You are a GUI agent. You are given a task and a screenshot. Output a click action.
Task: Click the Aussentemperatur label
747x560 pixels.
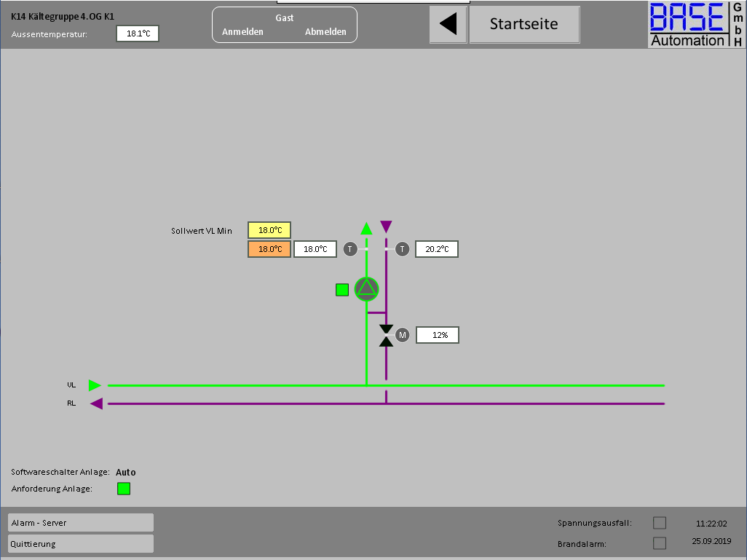point(49,34)
